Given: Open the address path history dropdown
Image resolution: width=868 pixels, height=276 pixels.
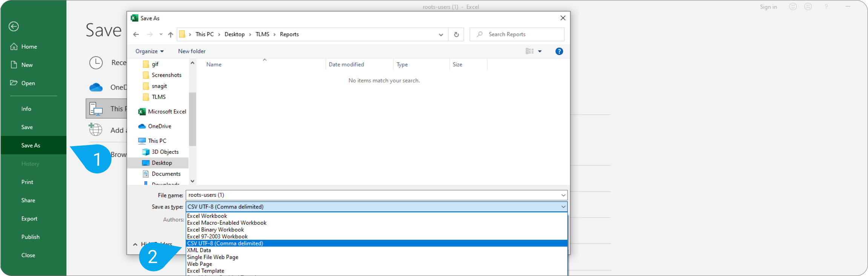Looking at the screenshot, I should (441, 34).
